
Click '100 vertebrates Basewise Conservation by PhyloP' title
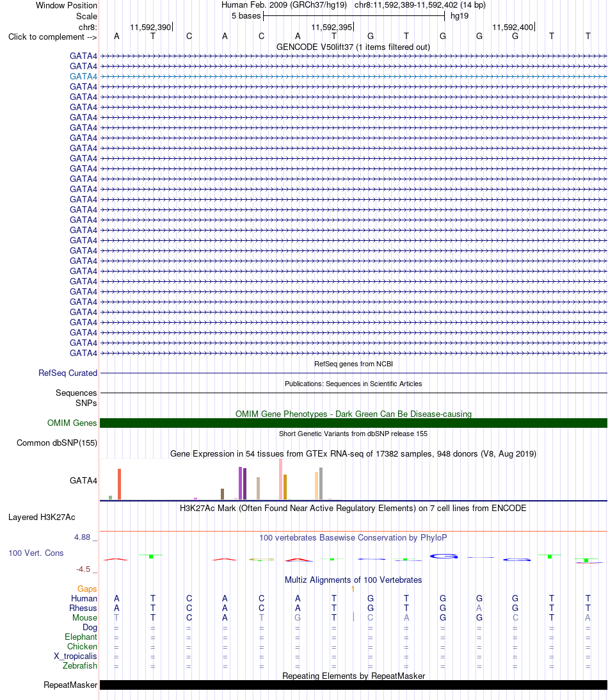click(353, 537)
